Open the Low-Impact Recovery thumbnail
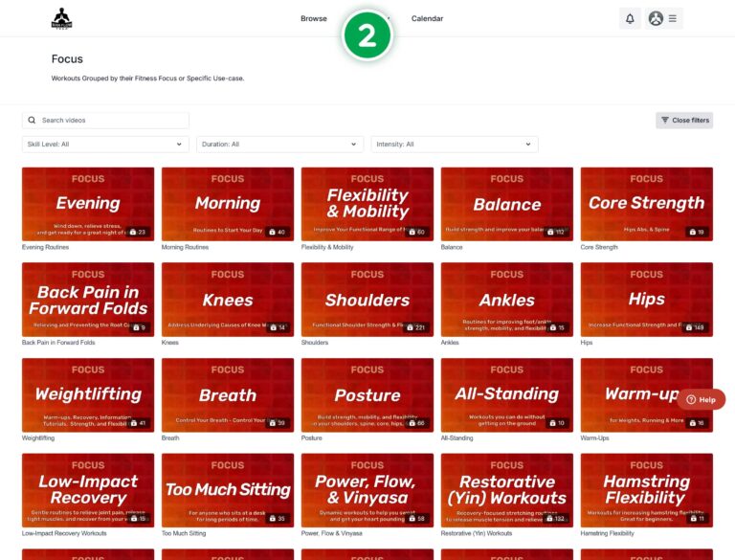735x560 pixels. tap(88, 490)
